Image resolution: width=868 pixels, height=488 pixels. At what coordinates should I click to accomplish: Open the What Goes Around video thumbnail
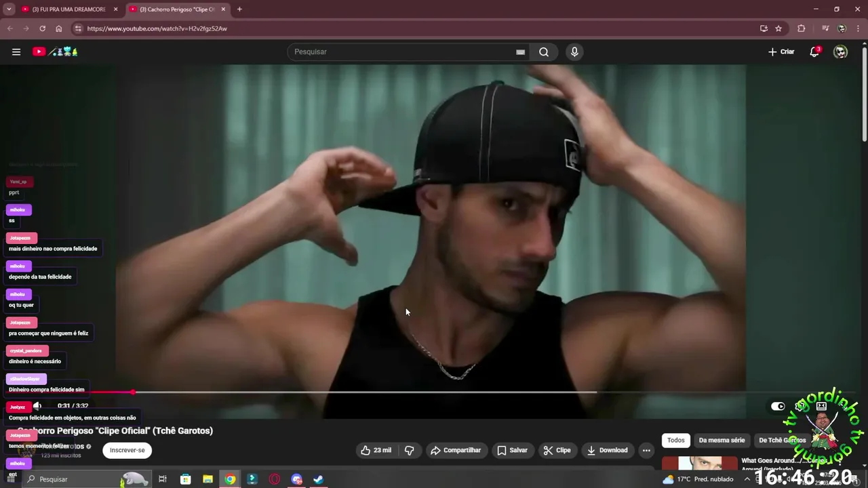coord(699,463)
